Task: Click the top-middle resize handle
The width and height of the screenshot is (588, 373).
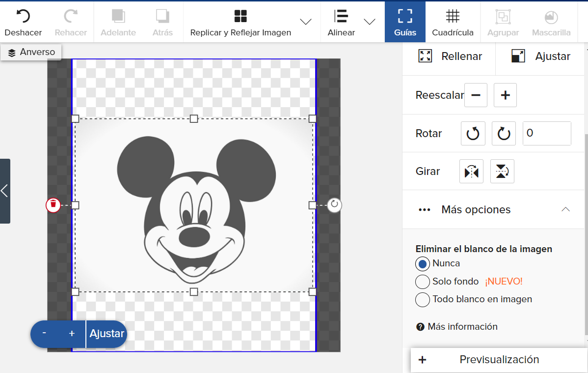Action: [x=193, y=119]
